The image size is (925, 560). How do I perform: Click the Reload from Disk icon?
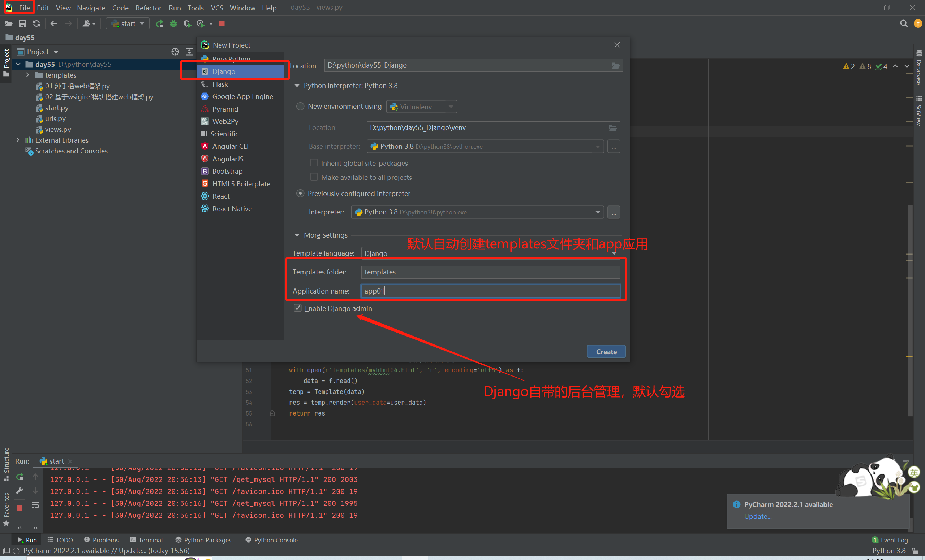pyautogui.click(x=36, y=23)
